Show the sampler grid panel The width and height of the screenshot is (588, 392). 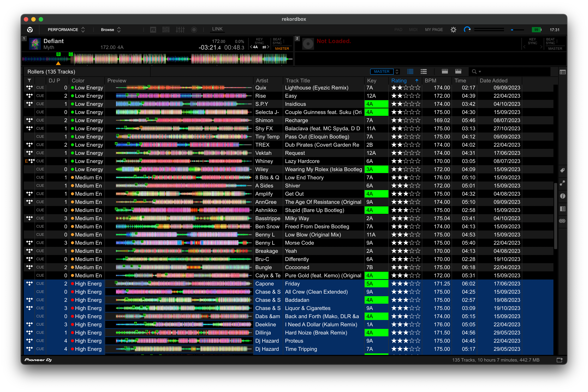(x=166, y=30)
